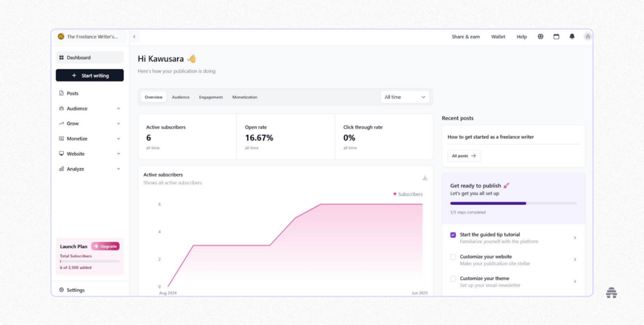
Task: Open the calendar icon near the bell
Action: pos(556,36)
